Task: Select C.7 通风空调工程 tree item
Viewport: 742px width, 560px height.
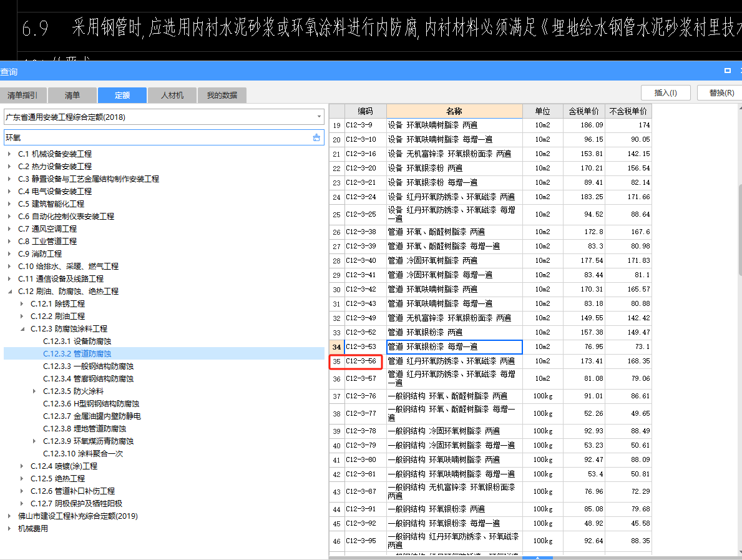Action: 47,228
